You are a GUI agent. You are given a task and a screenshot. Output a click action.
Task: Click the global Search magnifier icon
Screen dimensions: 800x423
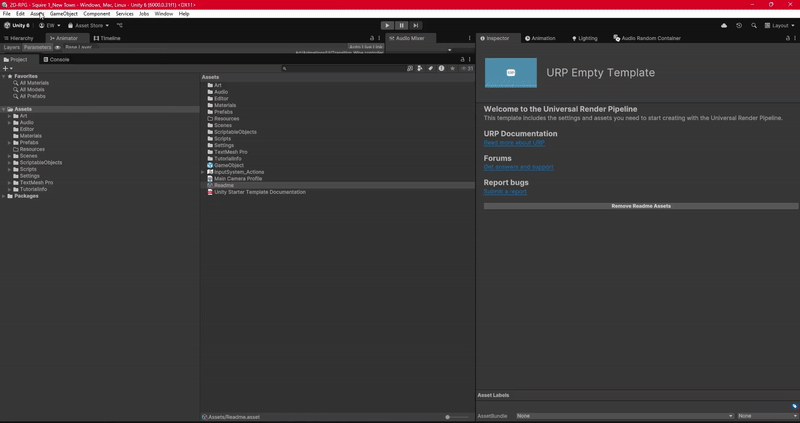(754, 26)
